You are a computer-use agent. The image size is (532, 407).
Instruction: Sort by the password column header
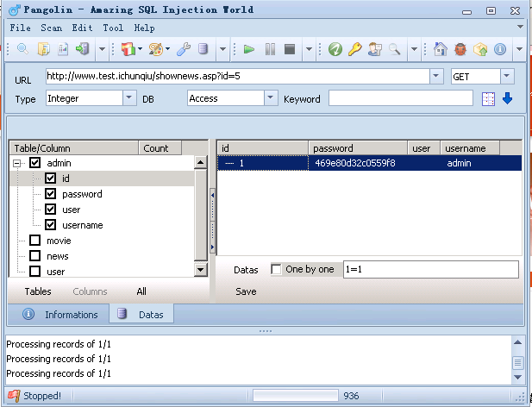pyautogui.click(x=358, y=148)
